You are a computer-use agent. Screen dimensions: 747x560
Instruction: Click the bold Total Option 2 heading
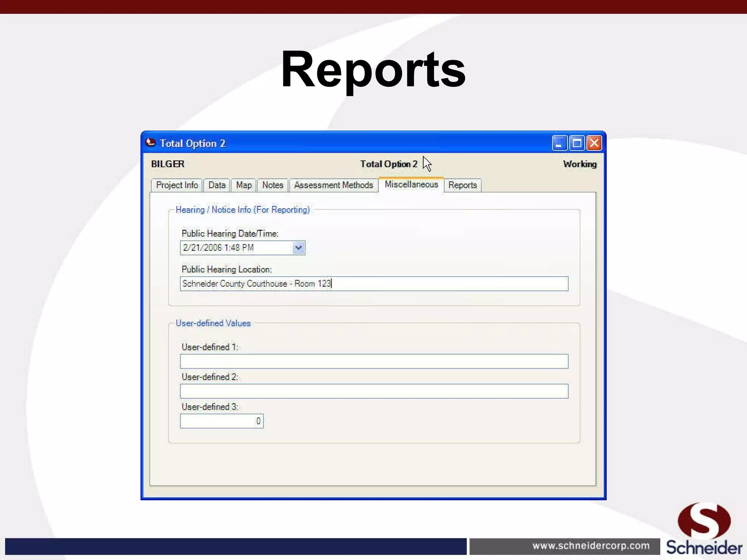point(389,164)
